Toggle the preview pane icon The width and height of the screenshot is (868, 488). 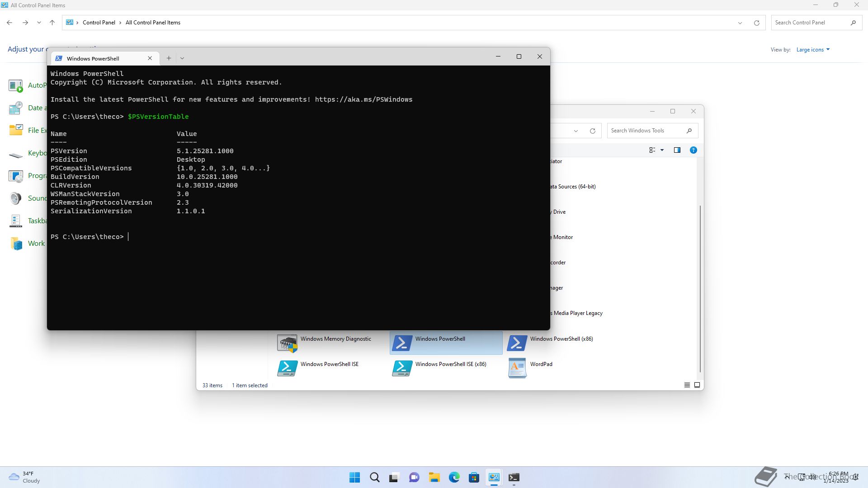[677, 150]
